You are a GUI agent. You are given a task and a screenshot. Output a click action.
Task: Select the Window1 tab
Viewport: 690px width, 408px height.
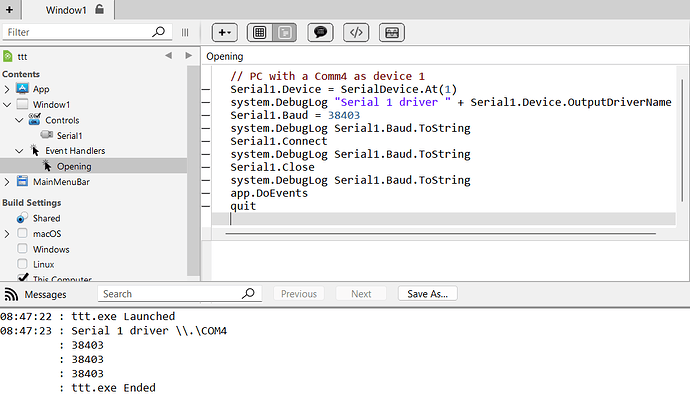[66, 10]
